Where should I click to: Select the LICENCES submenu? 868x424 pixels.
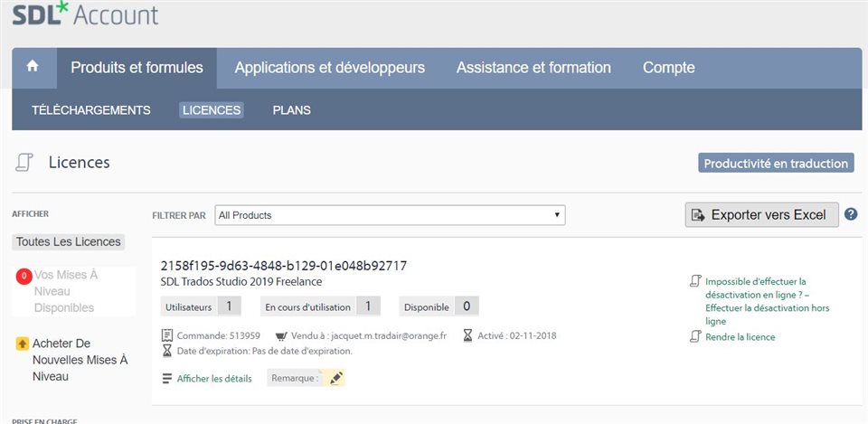click(212, 109)
